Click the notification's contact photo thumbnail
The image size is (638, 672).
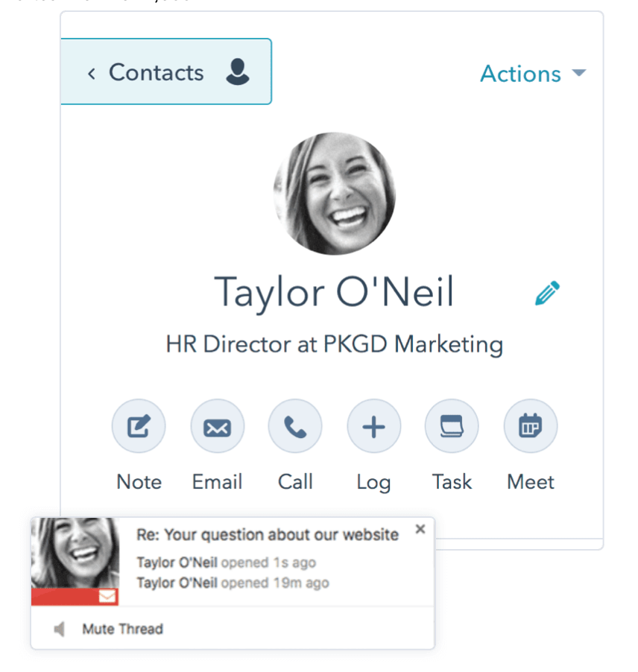pyautogui.click(x=75, y=553)
